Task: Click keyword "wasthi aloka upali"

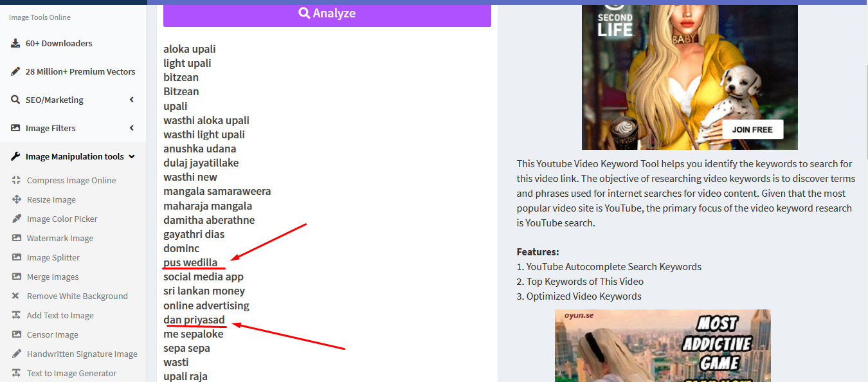Action: pos(206,120)
